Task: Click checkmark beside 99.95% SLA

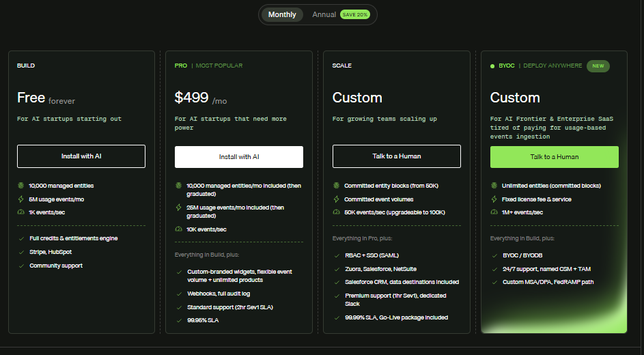Action: coord(179,321)
